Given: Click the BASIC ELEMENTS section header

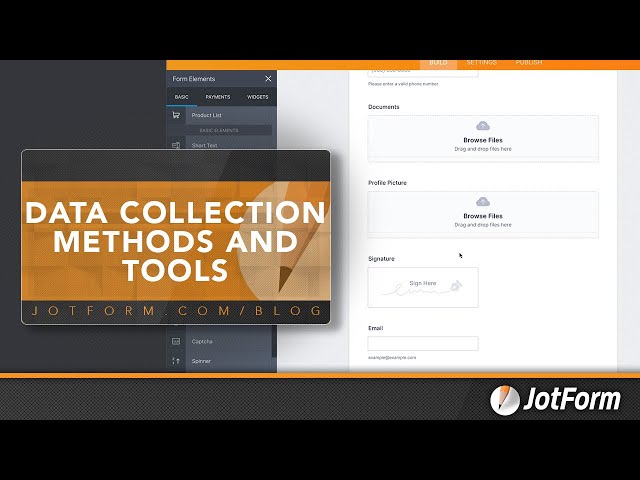Looking at the screenshot, I should tap(219, 130).
